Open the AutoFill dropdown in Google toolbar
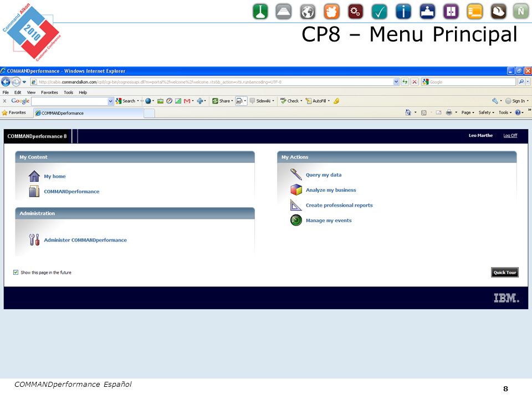 click(x=329, y=101)
